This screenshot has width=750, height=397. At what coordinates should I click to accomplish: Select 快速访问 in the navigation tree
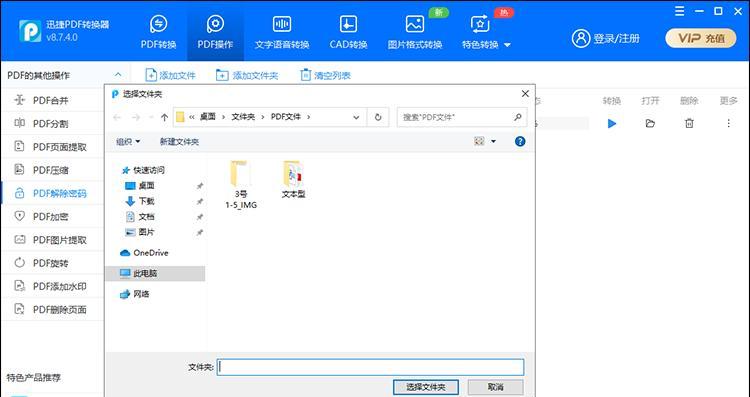143,170
